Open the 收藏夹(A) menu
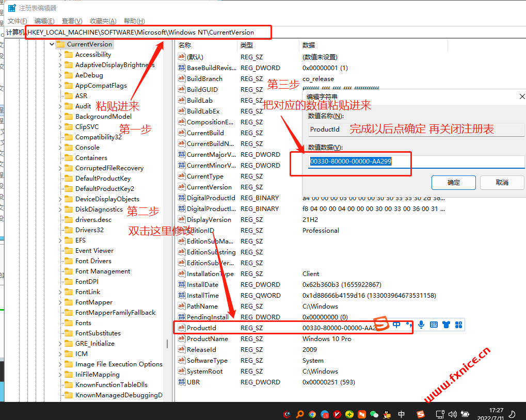Image resolution: width=526 pixels, height=420 pixels. pos(103,21)
